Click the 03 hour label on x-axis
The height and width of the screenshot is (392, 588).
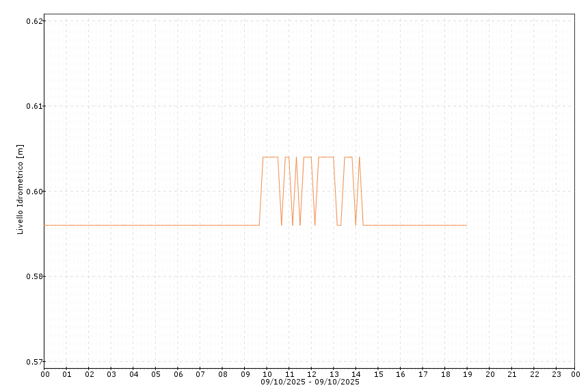coord(111,374)
